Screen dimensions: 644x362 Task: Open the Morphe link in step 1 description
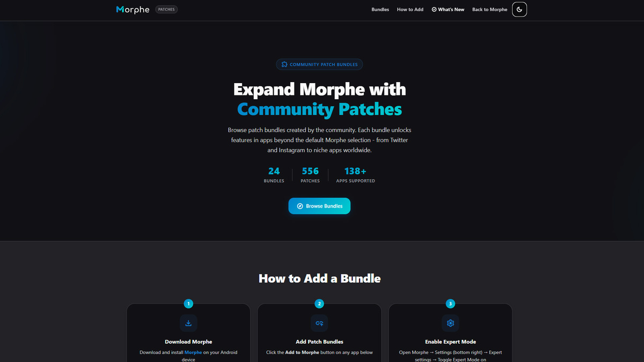click(x=193, y=352)
